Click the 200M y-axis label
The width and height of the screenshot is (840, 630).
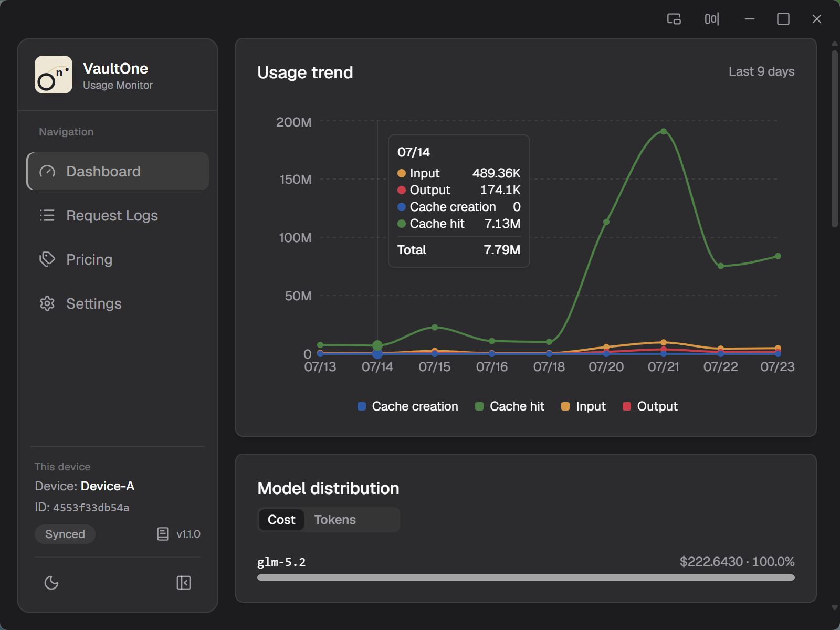click(x=294, y=122)
